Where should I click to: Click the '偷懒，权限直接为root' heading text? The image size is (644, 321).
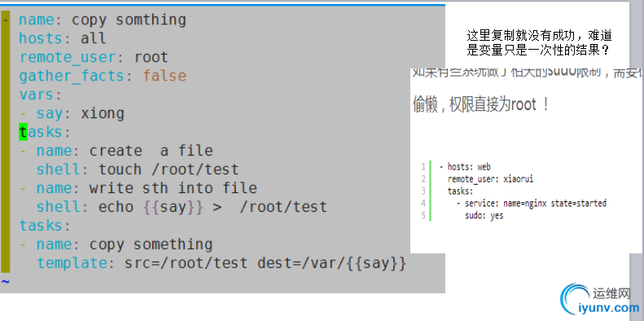tap(480, 105)
